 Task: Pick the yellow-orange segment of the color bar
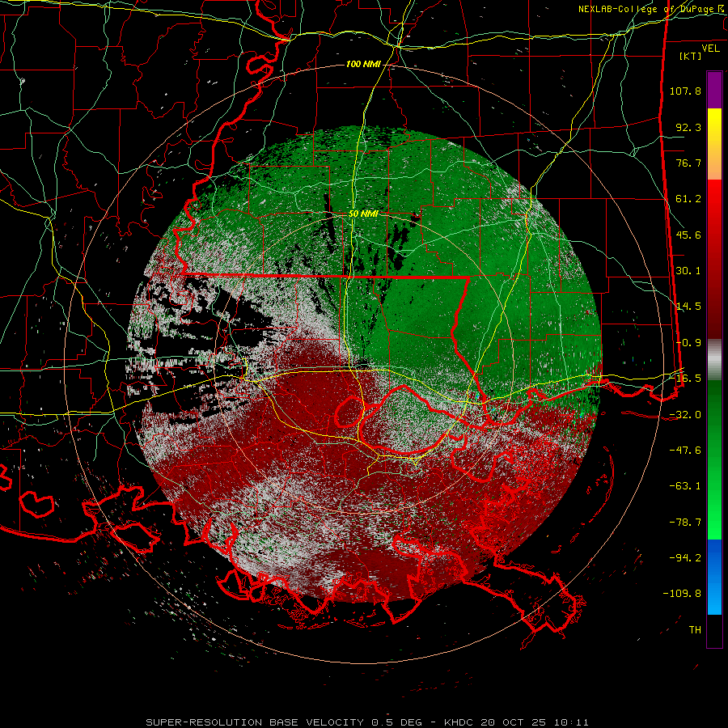714,144
